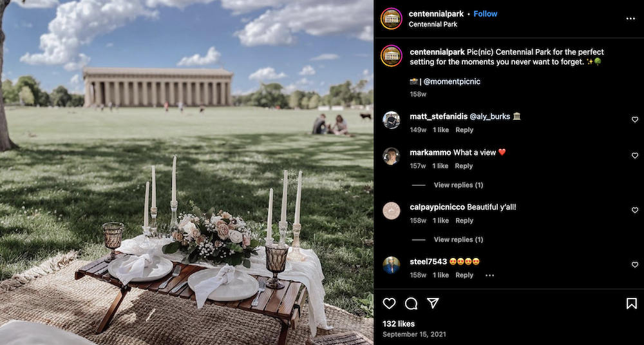Share the post via paper plane icon
The height and width of the screenshot is (345, 644).
[433, 303]
